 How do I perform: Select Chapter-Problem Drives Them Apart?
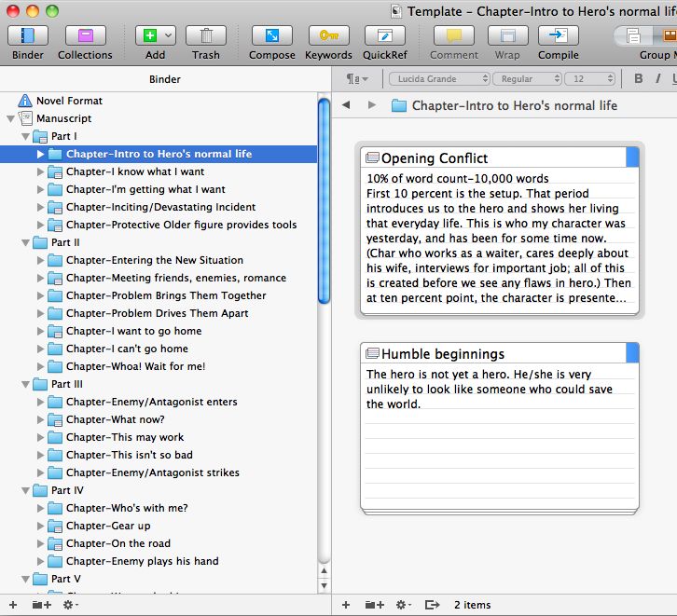158,313
